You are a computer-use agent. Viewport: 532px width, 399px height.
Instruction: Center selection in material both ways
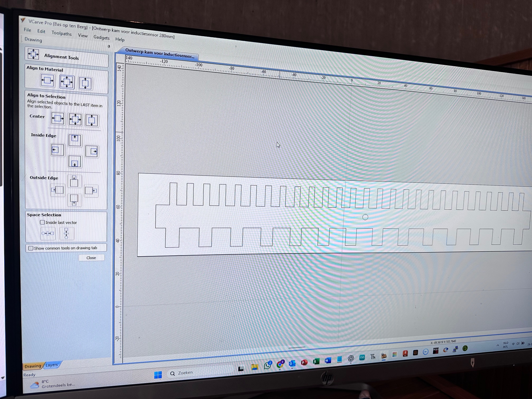click(67, 82)
